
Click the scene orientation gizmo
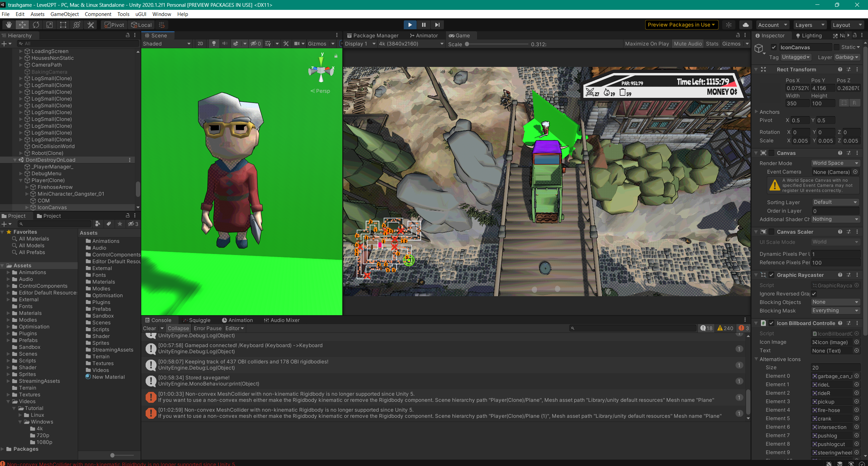321,70
